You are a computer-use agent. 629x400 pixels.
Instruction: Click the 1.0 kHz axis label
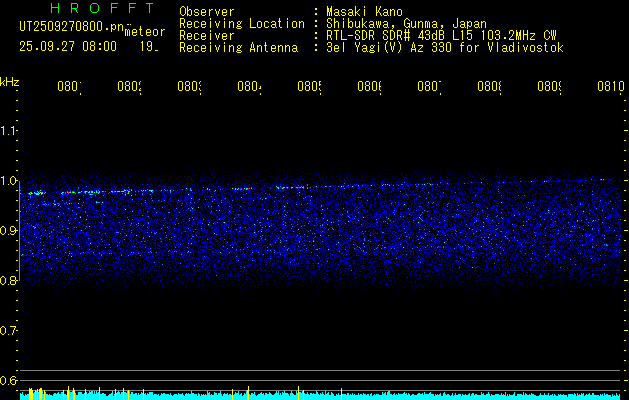coord(9,181)
